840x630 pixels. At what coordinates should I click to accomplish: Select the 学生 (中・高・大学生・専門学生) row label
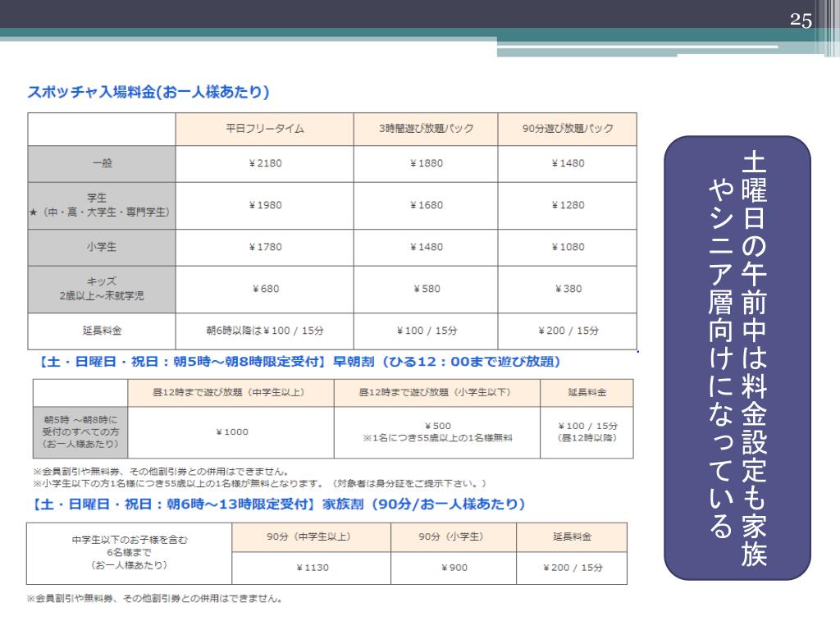coord(102,206)
